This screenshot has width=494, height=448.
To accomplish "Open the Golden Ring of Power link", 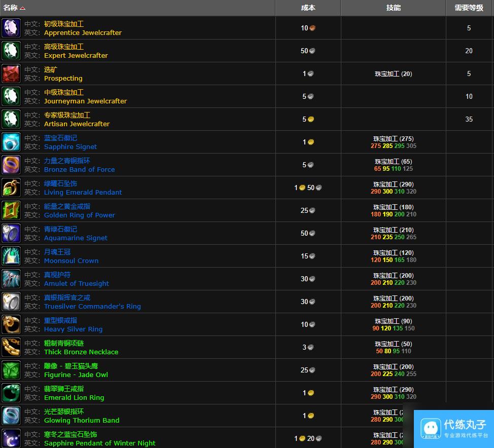I will (x=80, y=215).
